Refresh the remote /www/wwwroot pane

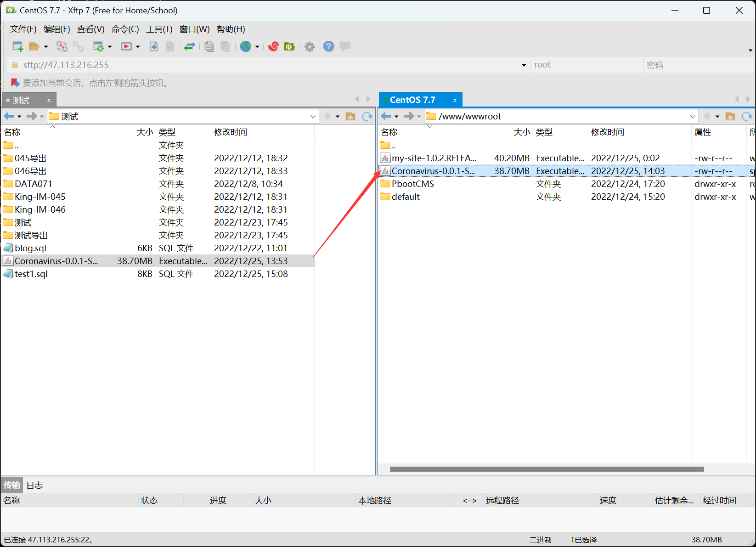pyautogui.click(x=747, y=116)
